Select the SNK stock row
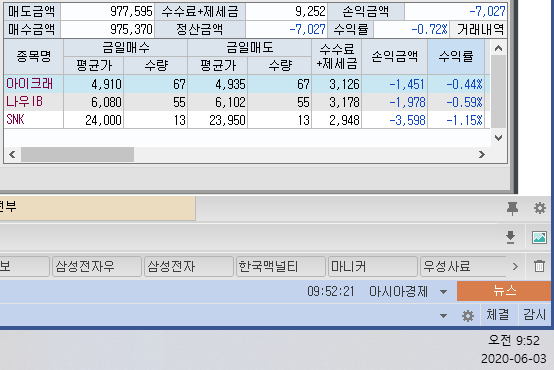The image size is (554, 370). [247, 120]
